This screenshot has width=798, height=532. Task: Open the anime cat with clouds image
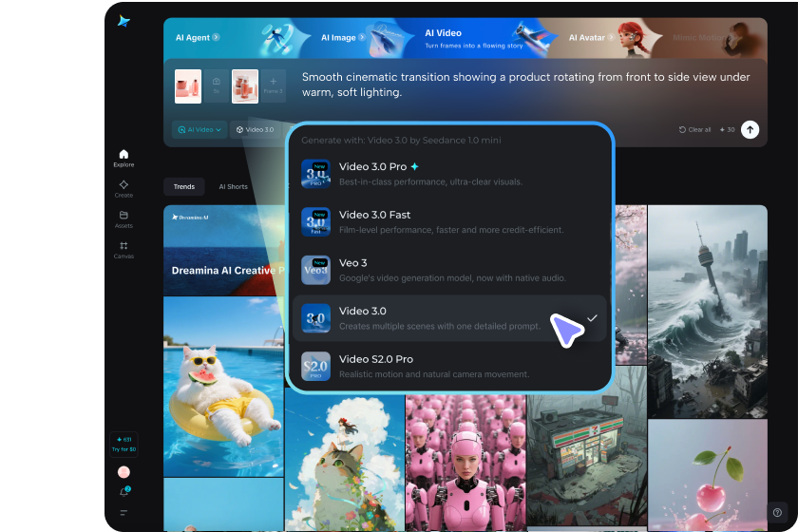tap(345, 462)
